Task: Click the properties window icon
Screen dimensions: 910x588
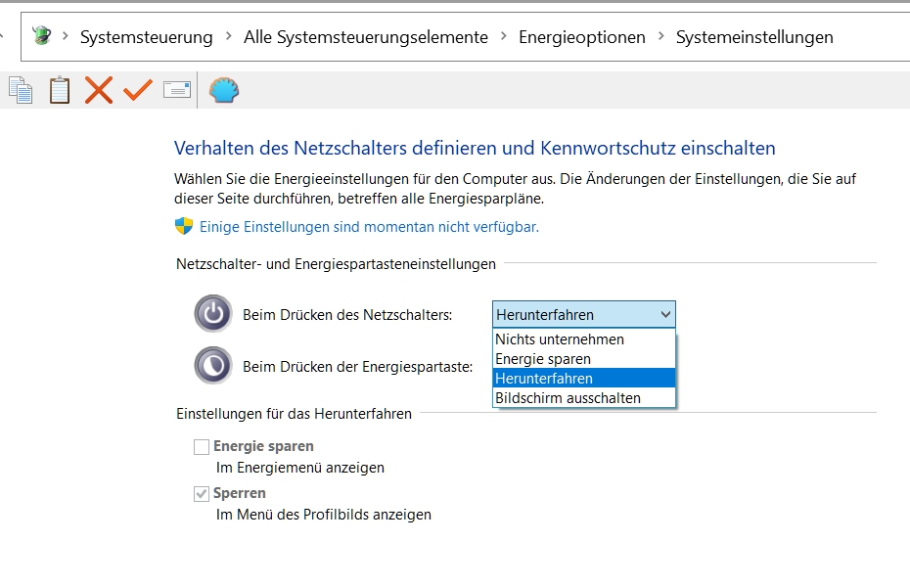Action: tap(177, 90)
